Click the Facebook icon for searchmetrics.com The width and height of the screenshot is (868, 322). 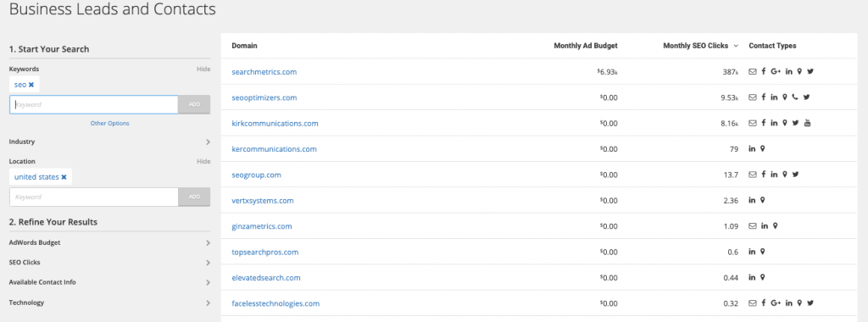(x=764, y=71)
